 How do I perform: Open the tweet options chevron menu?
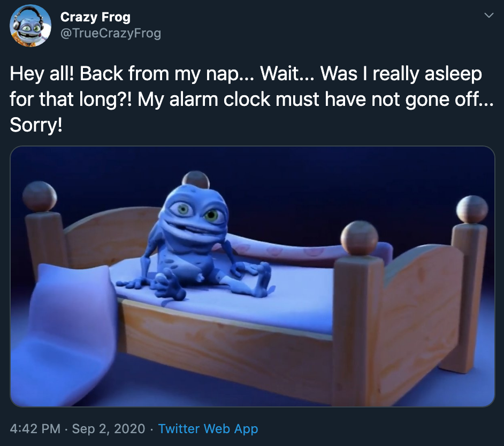tap(488, 16)
